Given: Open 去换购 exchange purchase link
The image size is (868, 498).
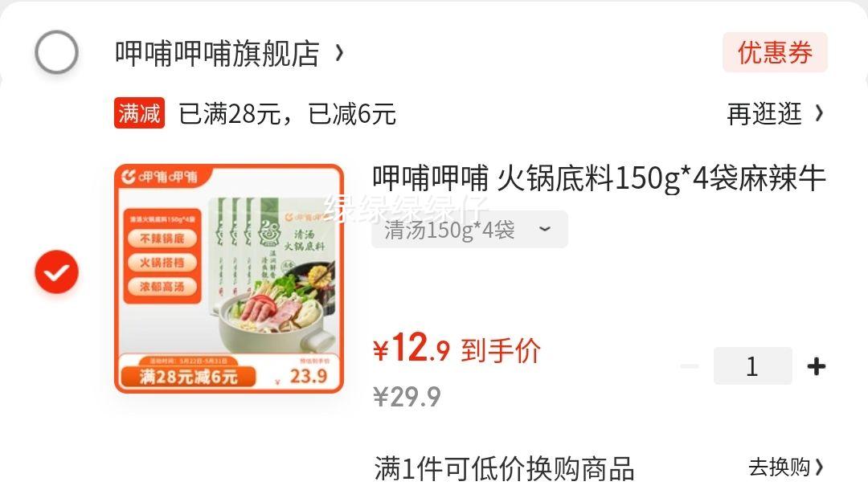Looking at the screenshot, I should coord(779,467).
